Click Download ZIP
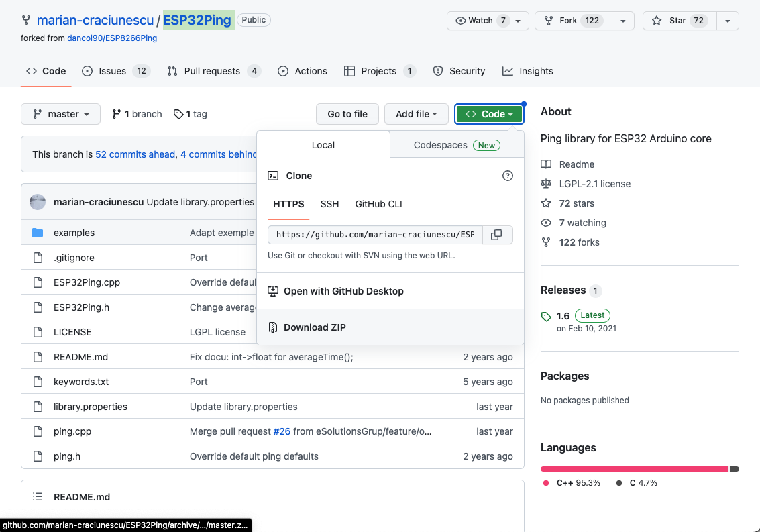 (390, 327)
